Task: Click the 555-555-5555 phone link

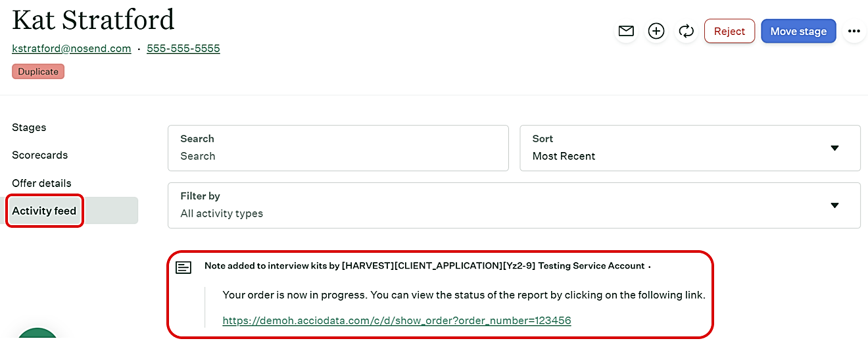Action: pos(183,49)
